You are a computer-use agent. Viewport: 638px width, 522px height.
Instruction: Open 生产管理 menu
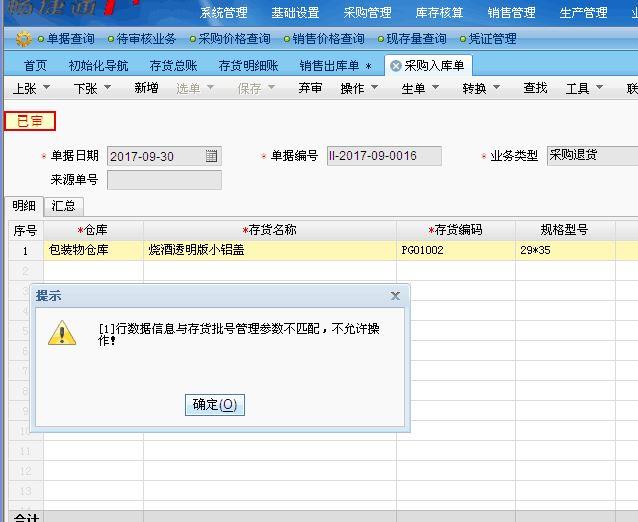[583, 13]
